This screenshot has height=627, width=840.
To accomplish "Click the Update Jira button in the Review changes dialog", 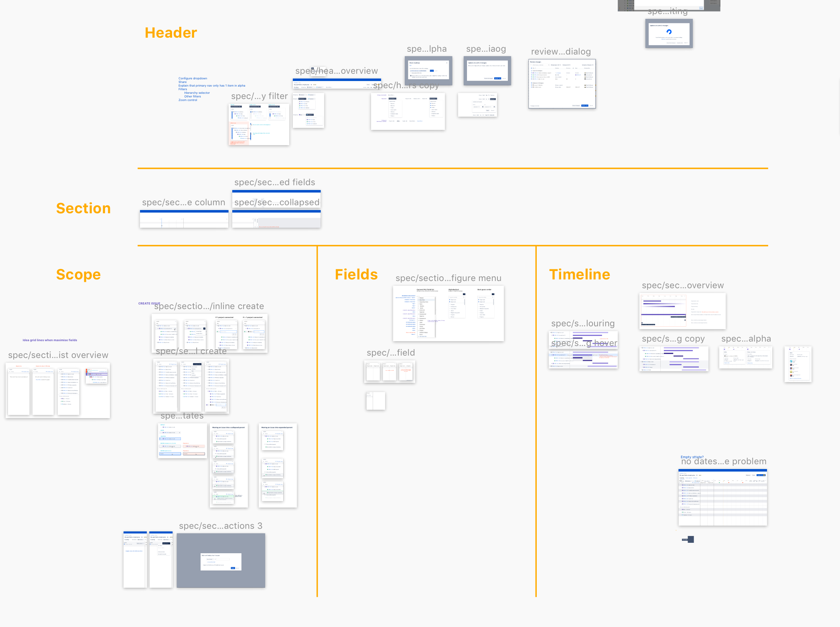I will click(585, 106).
